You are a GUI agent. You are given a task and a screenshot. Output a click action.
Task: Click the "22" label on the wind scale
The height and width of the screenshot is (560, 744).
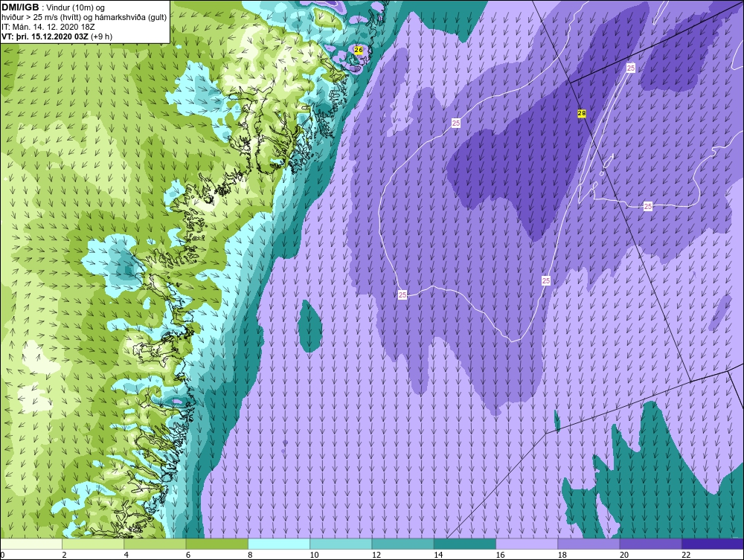click(x=686, y=555)
